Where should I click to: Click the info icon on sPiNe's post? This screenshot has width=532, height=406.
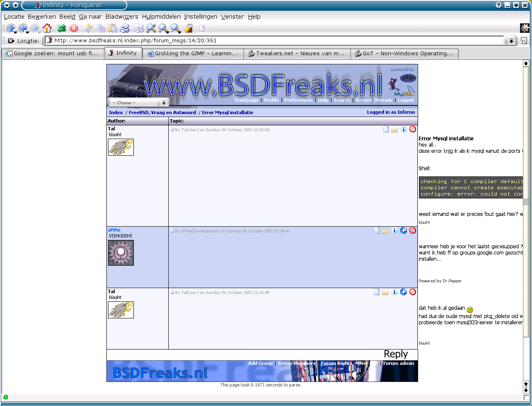394,230
